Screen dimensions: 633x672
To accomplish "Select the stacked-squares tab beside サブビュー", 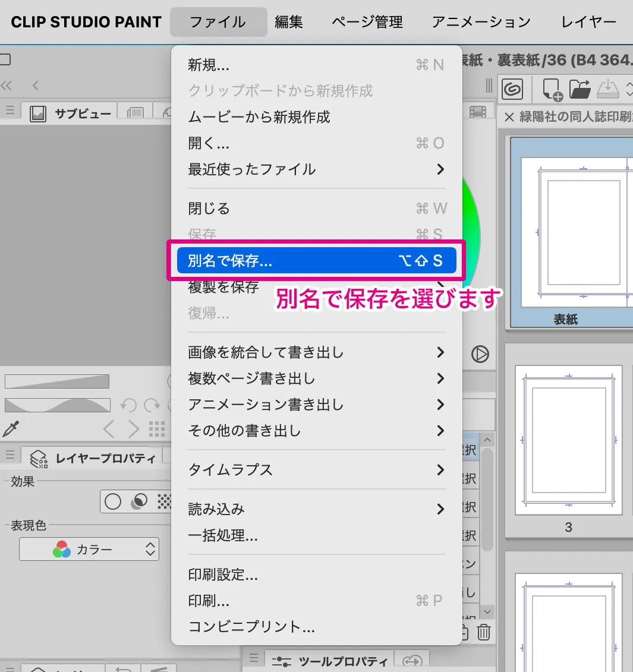I will [x=136, y=112].
